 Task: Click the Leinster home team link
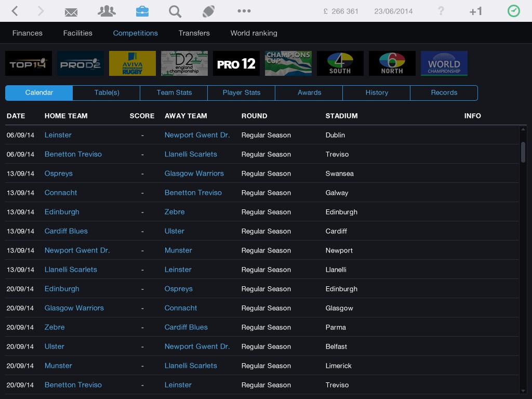tap(58, 135)
